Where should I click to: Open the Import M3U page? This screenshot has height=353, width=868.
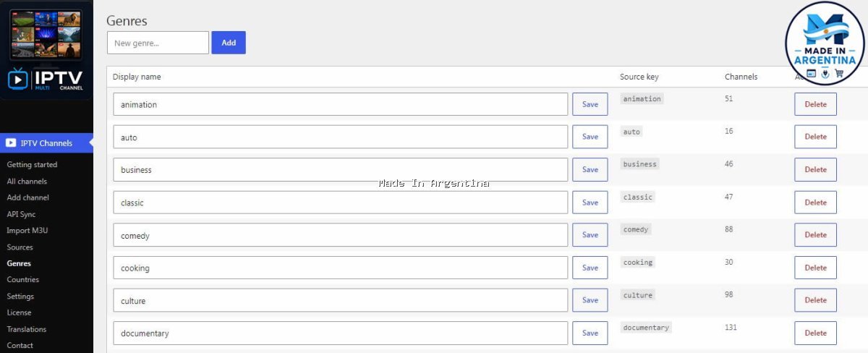(27, 231)
